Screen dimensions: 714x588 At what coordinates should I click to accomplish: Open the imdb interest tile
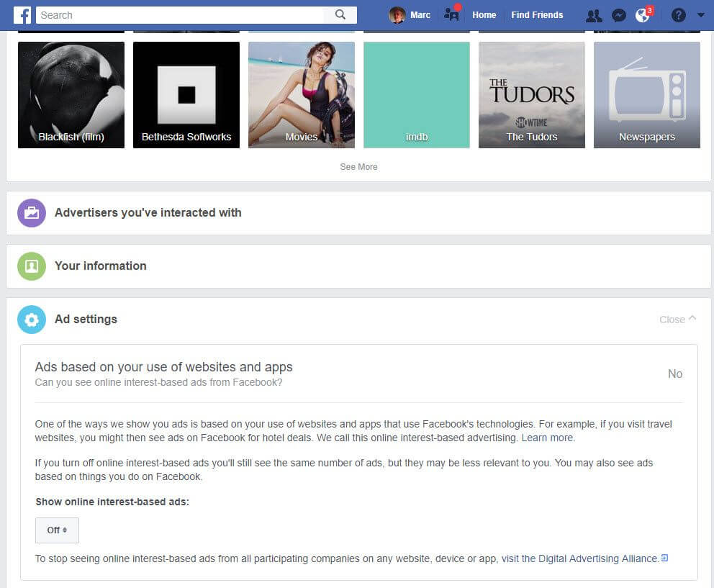(417, 95)
